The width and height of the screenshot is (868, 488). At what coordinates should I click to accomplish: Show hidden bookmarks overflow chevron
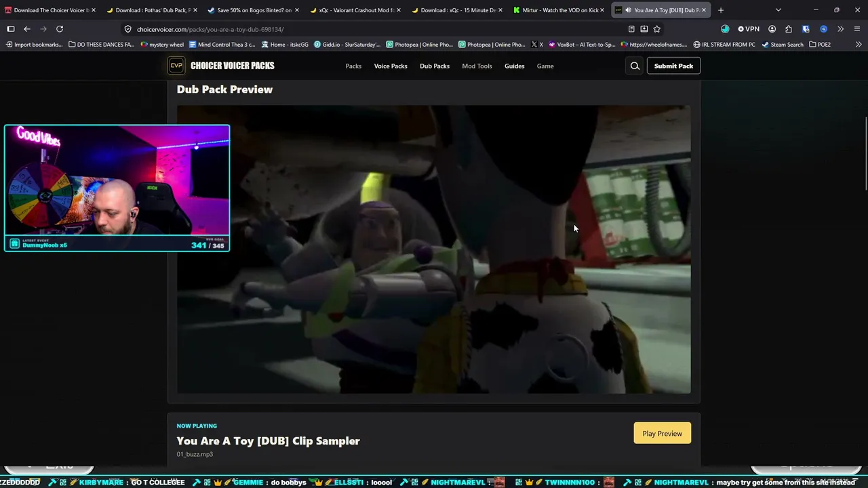(x=859, y=45)
